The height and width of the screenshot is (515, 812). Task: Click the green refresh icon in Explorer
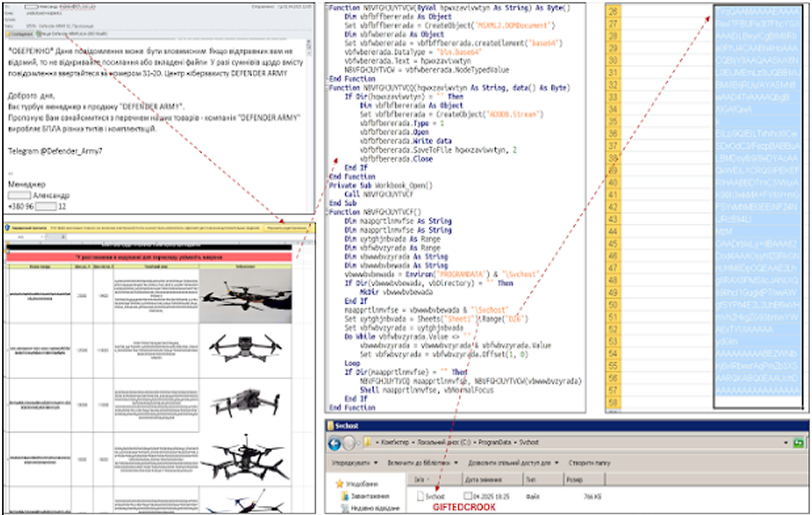[x=798, y=443]
